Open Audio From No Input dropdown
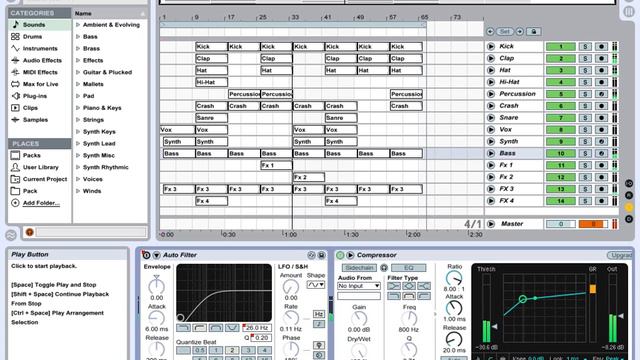 359,286
